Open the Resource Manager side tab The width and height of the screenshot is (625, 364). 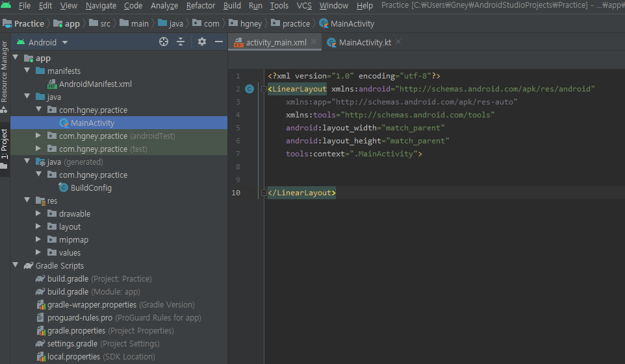point(5,77)
